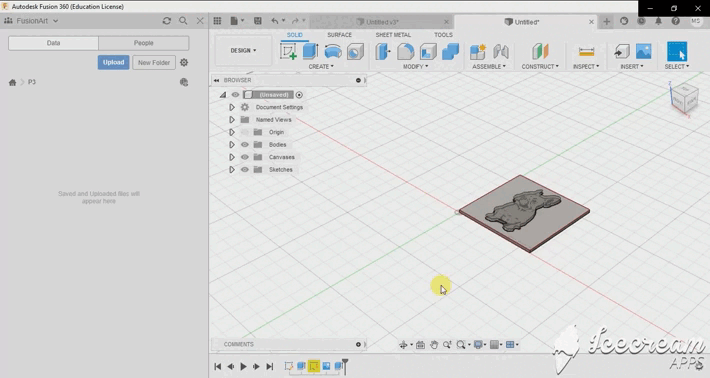Expand Document Settings node
Viewport: 710px width, 378px height.
[x=231, y=107]
